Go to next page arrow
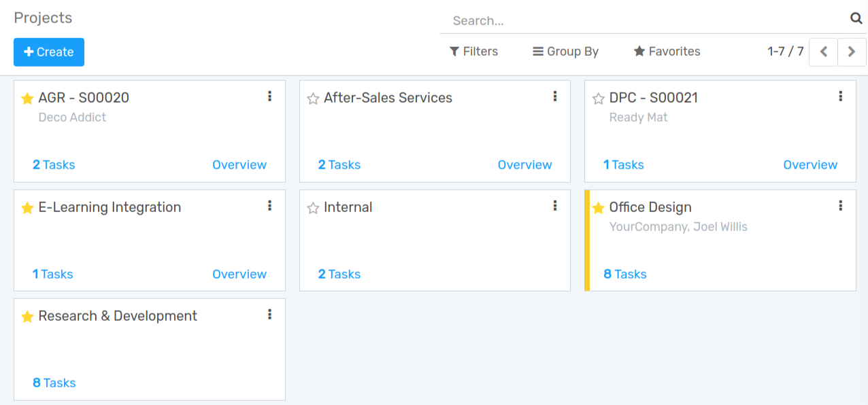 click(852, 52)
